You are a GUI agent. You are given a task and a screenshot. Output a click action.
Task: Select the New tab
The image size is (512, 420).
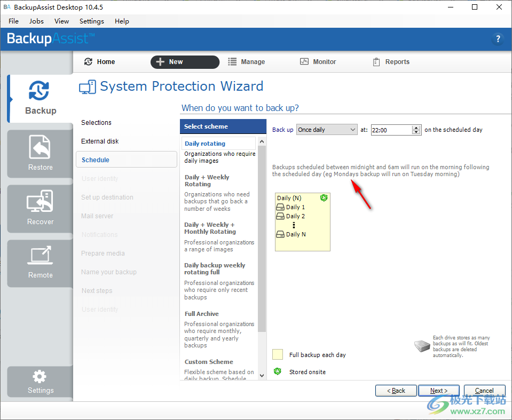[x=185, y=62]
